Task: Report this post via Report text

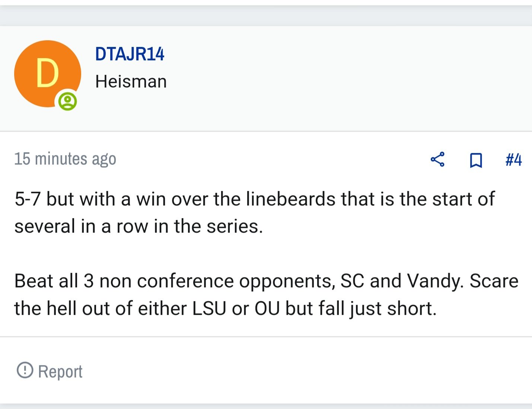Action: click(60, 371)
